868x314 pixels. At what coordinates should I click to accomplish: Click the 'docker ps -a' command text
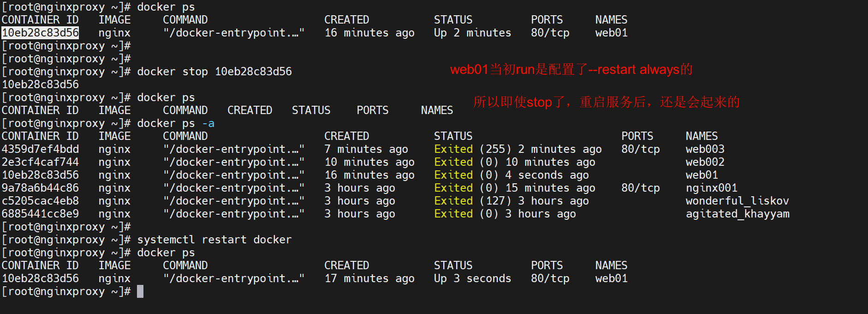(175, 123)
